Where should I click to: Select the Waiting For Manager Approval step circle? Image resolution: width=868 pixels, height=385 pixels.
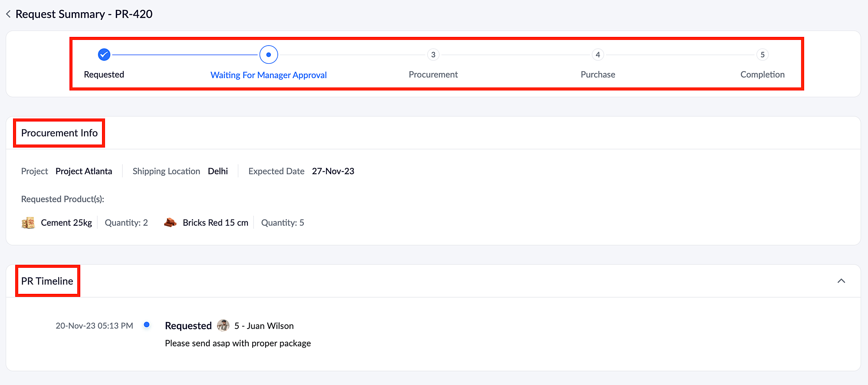click(269, 55)
